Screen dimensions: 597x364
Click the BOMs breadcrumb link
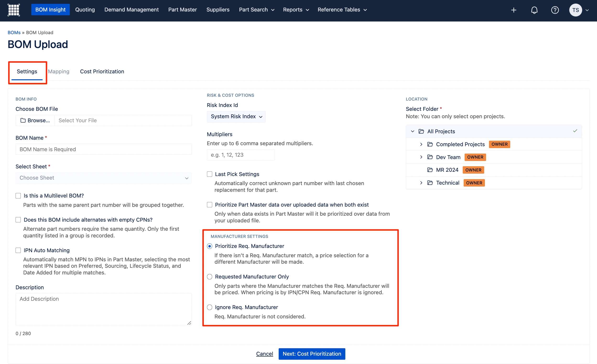[14, 32]
